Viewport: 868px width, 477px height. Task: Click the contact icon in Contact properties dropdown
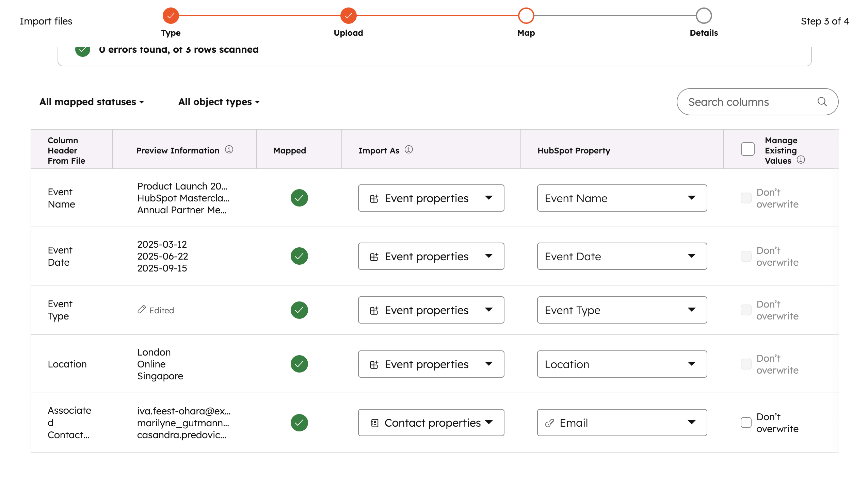pos(374,423)
